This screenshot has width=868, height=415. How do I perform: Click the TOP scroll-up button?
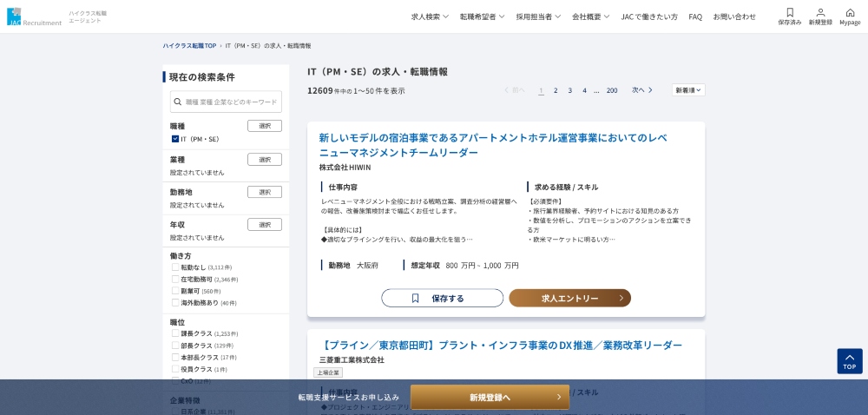point(850,361)
